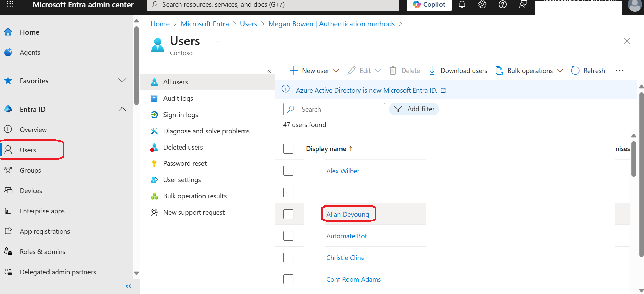Click the Entra ID diamond icon
Viewport: 644px width, 294px height.
point(8,109)
